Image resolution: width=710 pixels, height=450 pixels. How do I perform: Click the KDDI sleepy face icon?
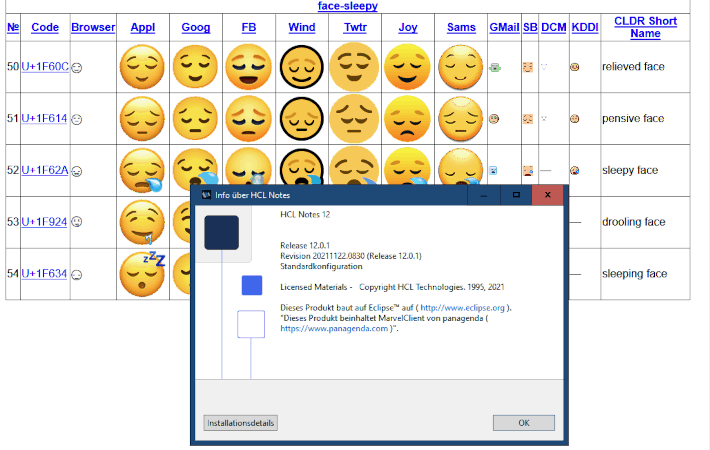(575, 171)
